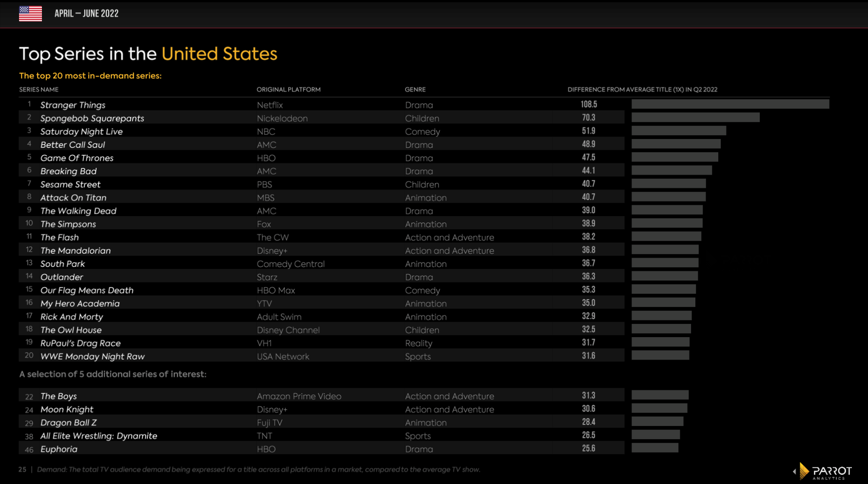Click the My Hero Academia title
This screenshot has width=868, height=484.
[x=80, y=303]
